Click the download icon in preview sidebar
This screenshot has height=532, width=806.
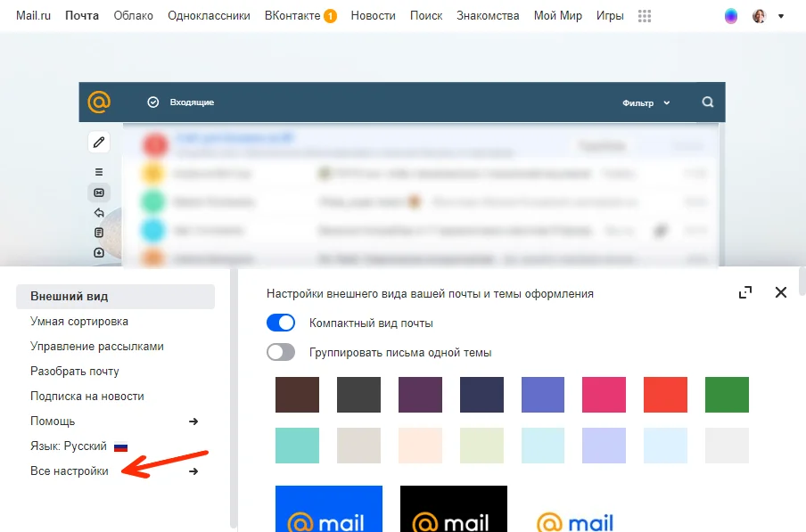99,253
